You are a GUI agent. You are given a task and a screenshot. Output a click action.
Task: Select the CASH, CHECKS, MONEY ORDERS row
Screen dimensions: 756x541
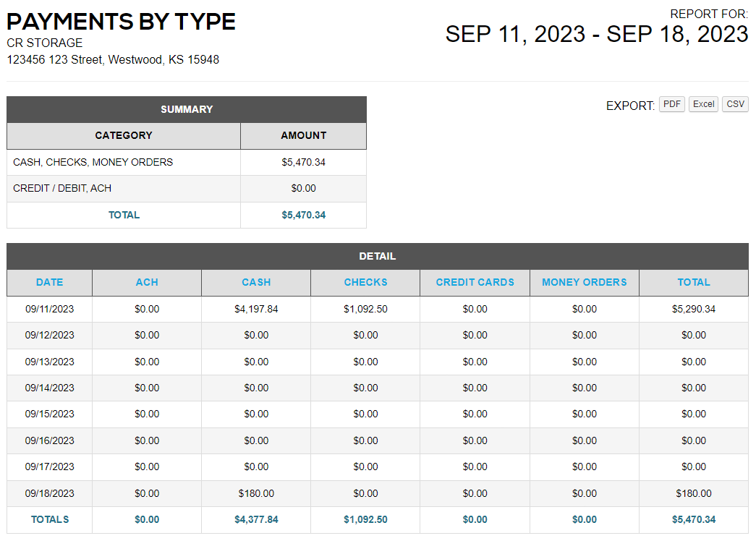point(187,163)
